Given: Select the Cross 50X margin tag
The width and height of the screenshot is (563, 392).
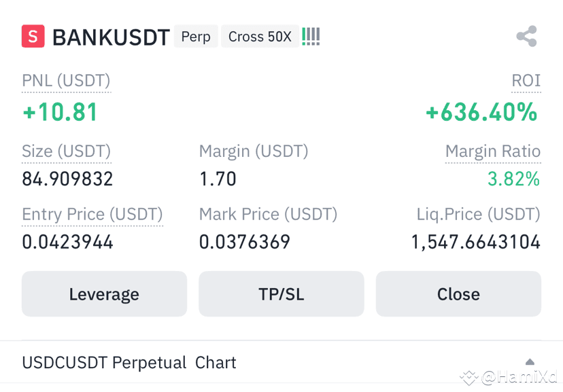Looking at the screenshot, I should tap(260, 36).
